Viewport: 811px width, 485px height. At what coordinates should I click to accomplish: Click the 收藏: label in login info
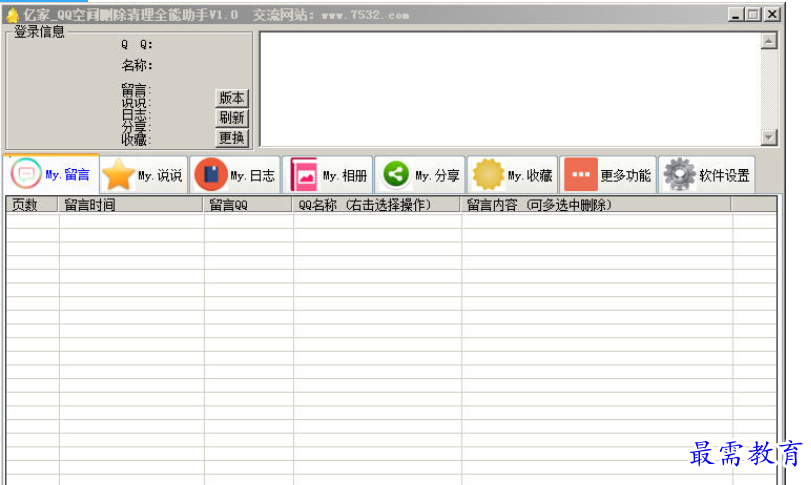click(x=136, y=140)
